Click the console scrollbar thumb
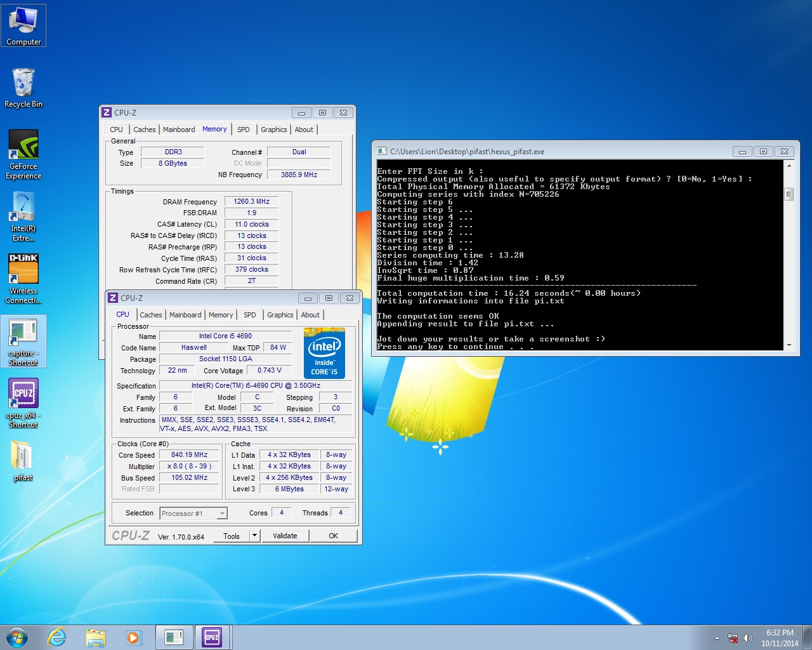Screen dimensions: 812x650 [x=789, y=194]
